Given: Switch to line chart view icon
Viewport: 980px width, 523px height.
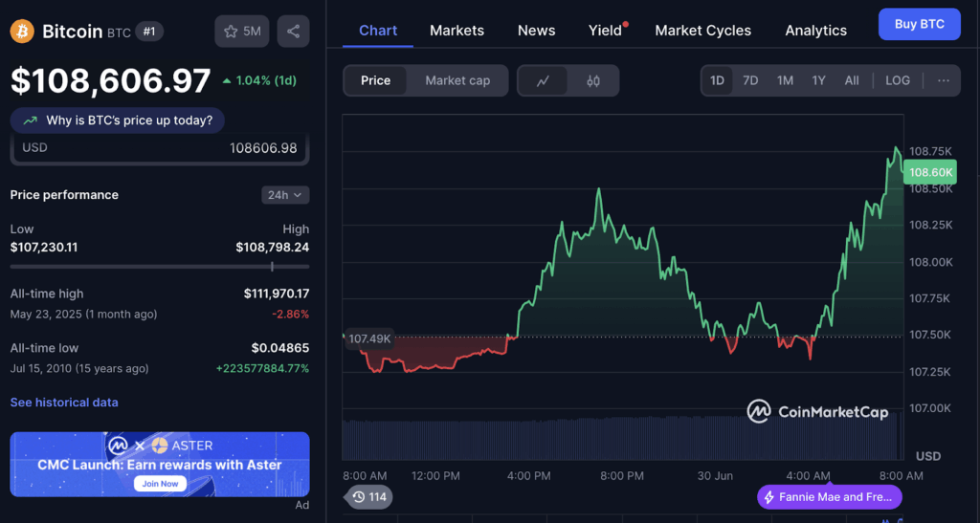Looking at the screenshot, I should (x=544, y=81).
